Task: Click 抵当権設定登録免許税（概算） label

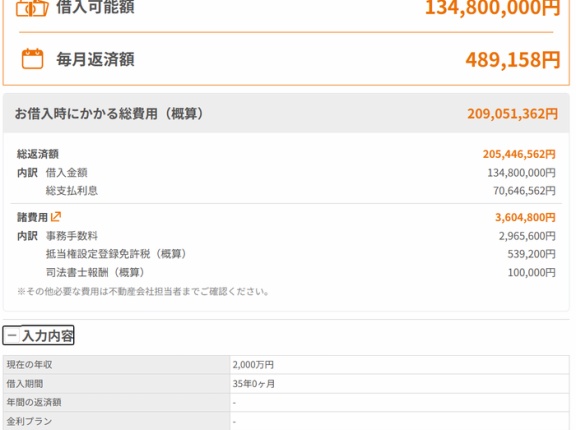Action: tap(117, 254)
